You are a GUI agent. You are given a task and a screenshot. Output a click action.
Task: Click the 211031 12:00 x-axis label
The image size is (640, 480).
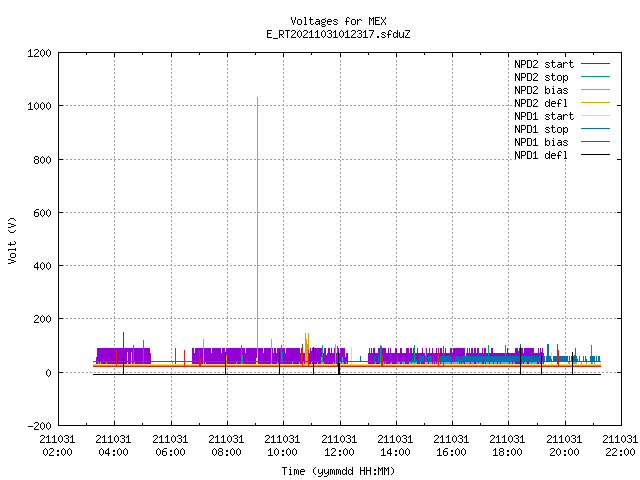pyautogui.click(x=339, y=446)
